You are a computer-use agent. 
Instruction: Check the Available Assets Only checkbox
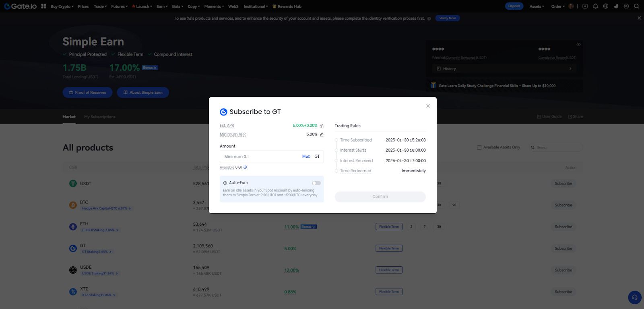pos(479,148)
